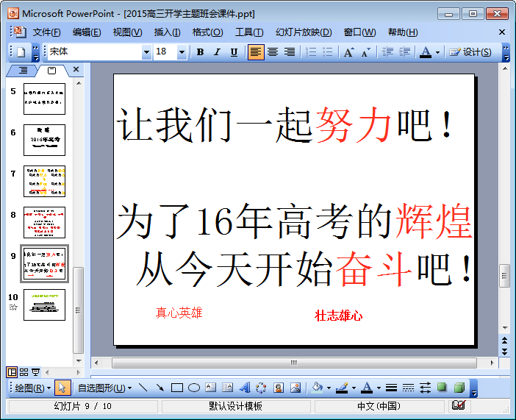Screen dimensions: 516x420
Task: Open 帮助(H) menu
Action: click(x=403, y=32)
